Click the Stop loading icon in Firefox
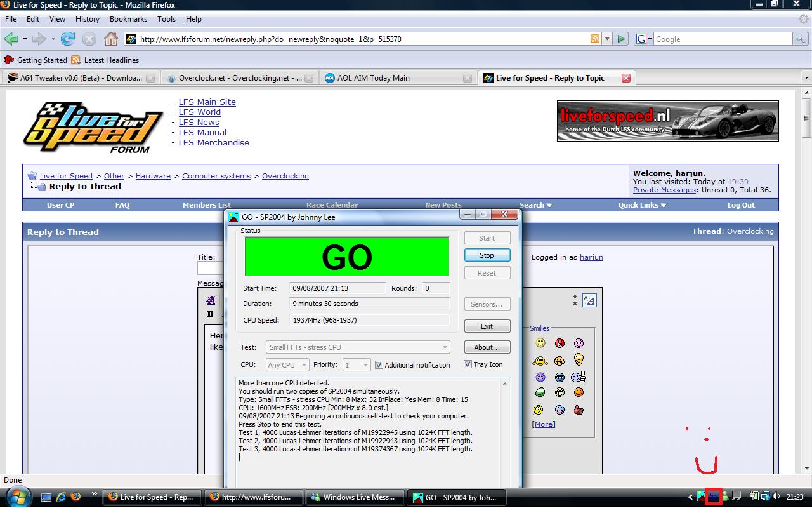The height and width of the screenshot is (508, 812). click(x=89, y=39)
